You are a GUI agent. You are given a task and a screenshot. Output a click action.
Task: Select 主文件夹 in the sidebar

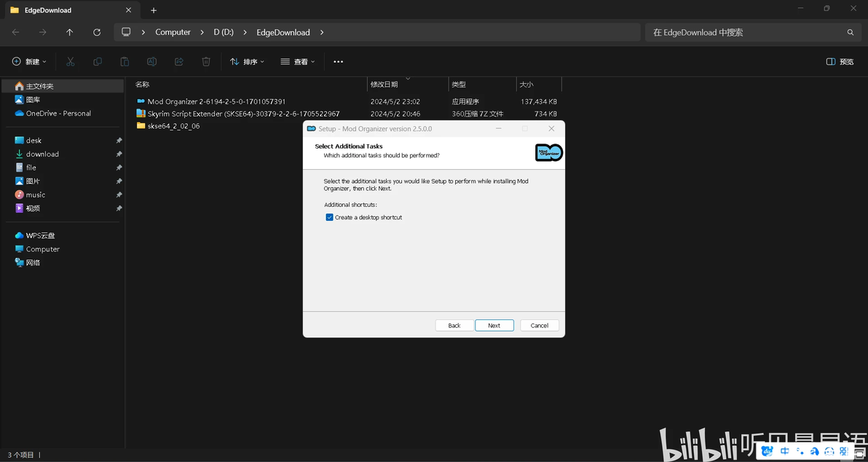point(62,86)
